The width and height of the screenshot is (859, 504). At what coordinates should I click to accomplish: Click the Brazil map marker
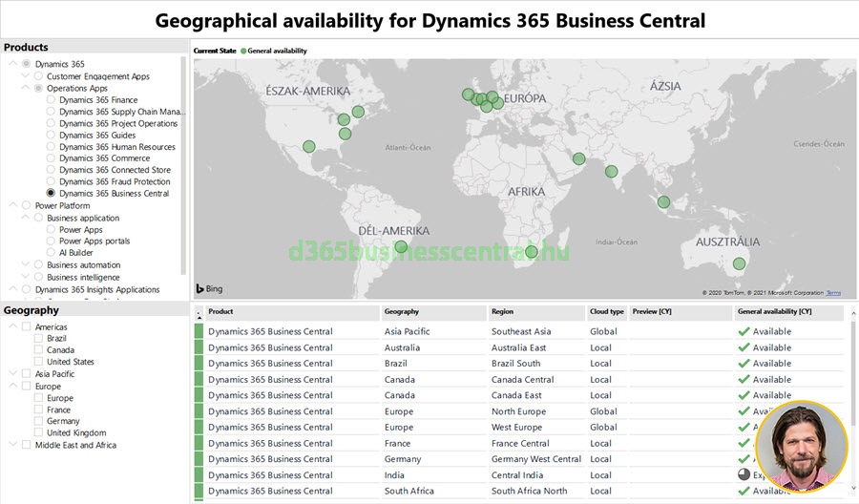click(401, 247)
